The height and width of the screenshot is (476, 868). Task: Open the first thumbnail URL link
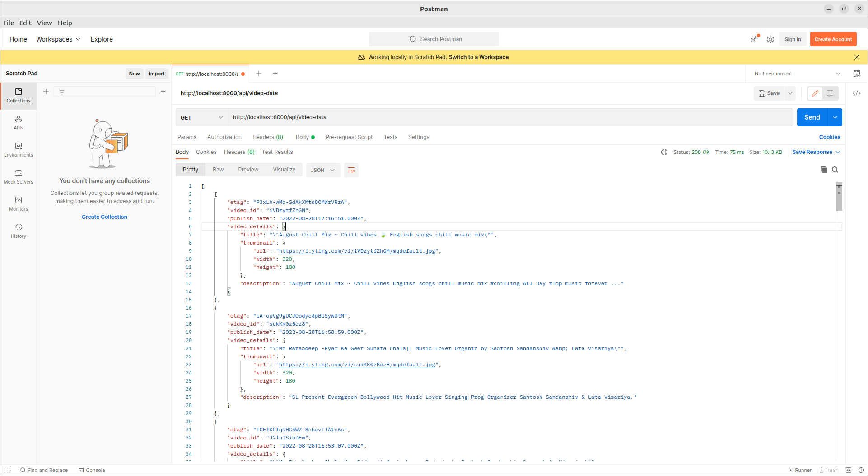click(357, 251)
